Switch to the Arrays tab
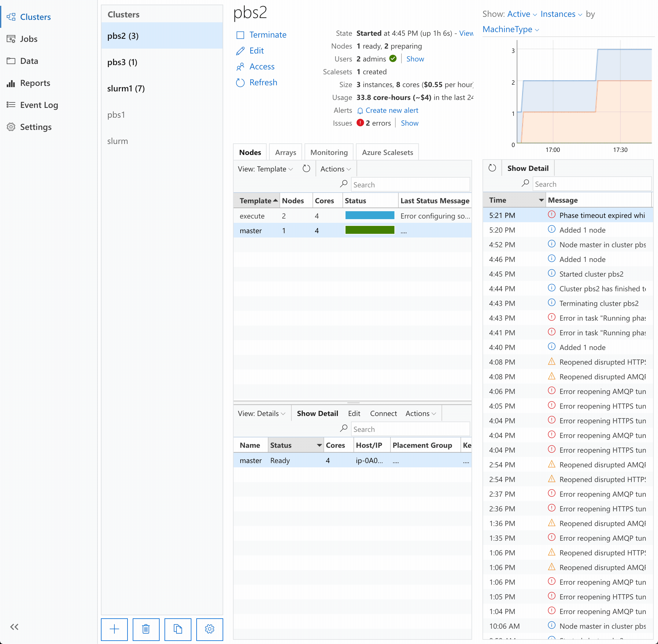This screenshot has width=658, height=644. [286, 152]
